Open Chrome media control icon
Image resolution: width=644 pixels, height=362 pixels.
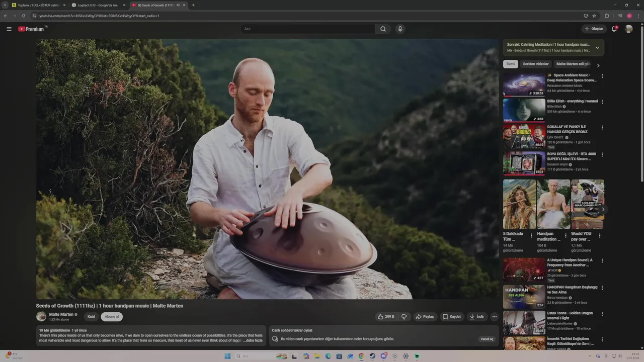coord(620,16)
